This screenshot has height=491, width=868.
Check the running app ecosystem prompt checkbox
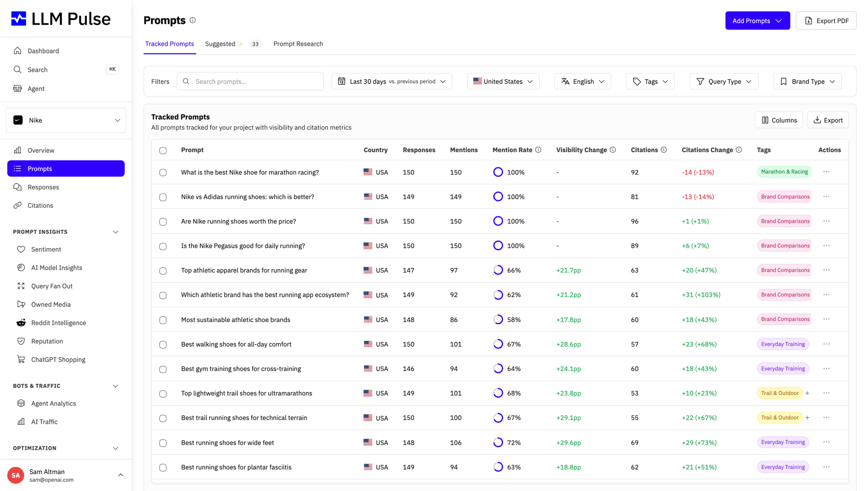point(163,295)
